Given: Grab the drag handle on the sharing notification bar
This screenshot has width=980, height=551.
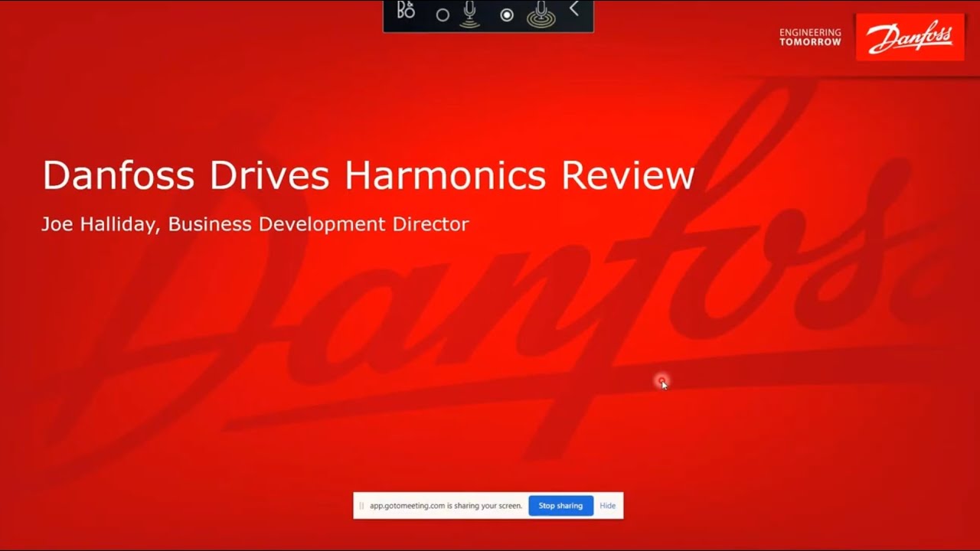Looking at the screenshot, I should click(361, 506).
